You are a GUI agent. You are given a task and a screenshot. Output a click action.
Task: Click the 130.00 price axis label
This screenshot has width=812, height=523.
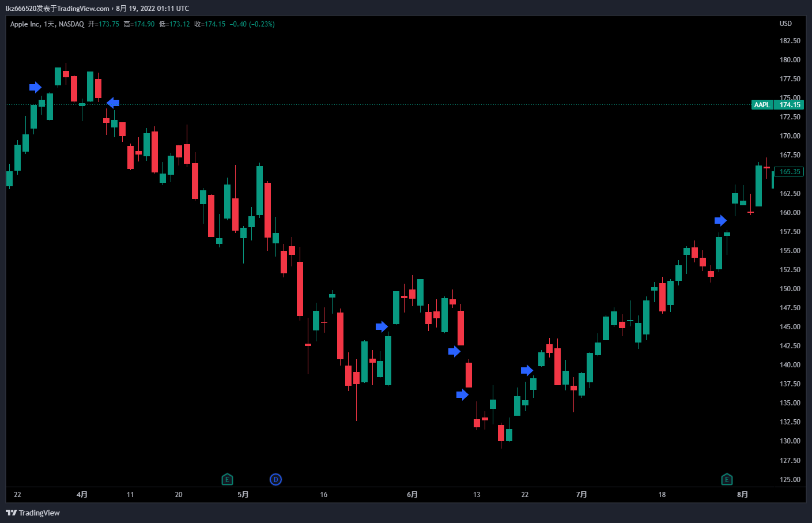pos(790,441)
